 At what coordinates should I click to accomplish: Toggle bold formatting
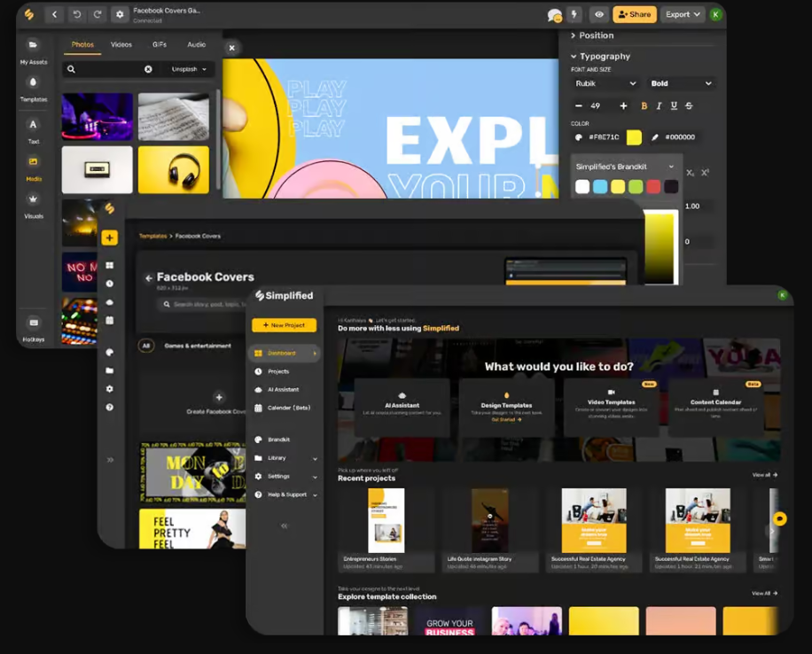pyautogui.click(x=644, y=105)
